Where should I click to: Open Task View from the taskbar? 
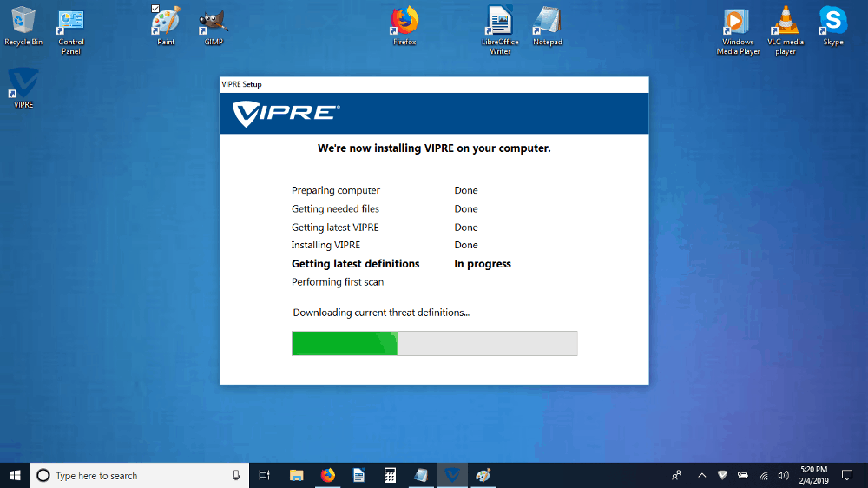coord(265,475)
